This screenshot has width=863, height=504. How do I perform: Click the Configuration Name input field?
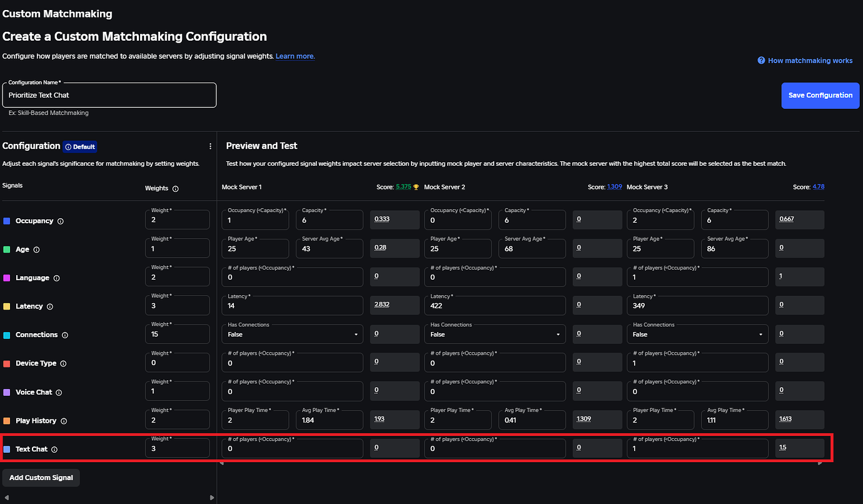coord(109,96)
